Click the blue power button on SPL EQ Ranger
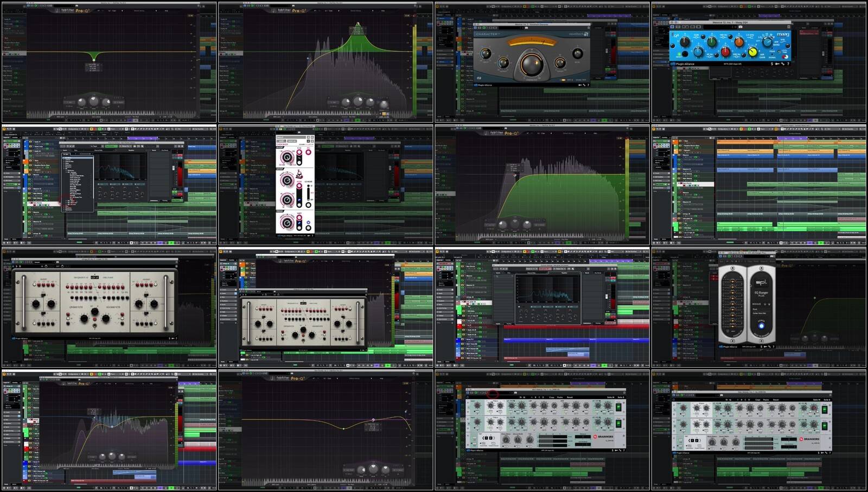 coord(761,326)
